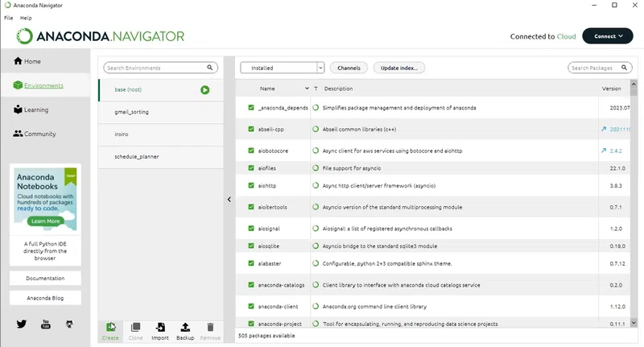Viewport: 644px width, 347px height.
Task: Click the Create environment icon
Action: pyautogui.click(x=110, y=328)
